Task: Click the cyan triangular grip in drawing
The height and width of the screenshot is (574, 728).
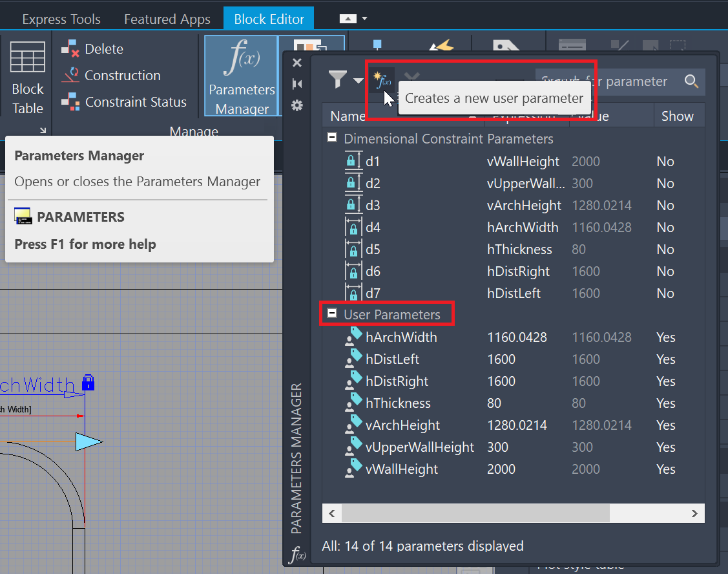Action: click(88, 441)
